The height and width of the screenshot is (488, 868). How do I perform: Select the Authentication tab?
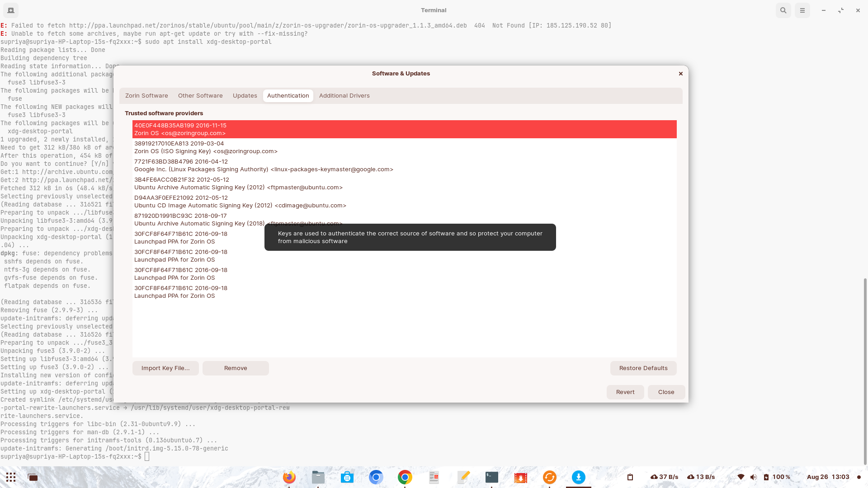[x=288, y=96]
